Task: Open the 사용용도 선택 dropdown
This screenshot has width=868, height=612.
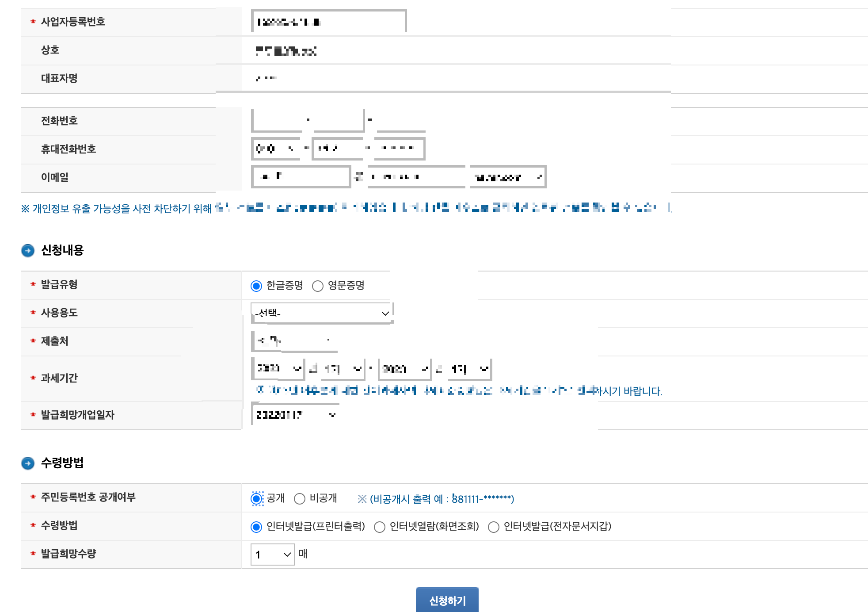Action: [x=321, y=313]
